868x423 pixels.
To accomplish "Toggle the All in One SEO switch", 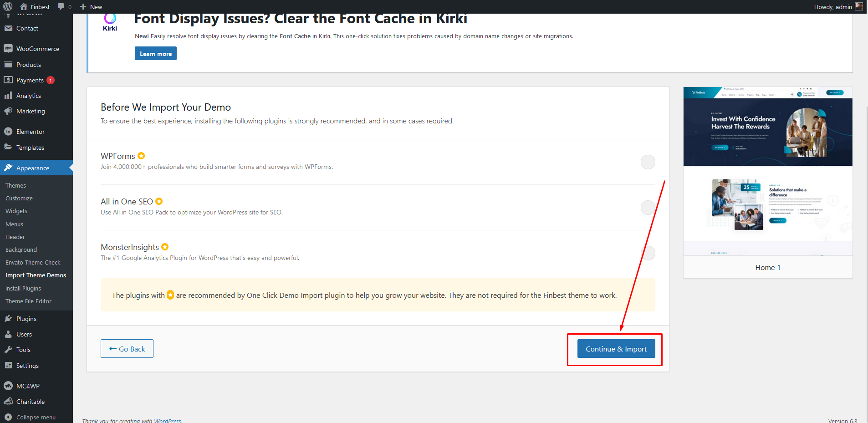I will coord(648,208).
